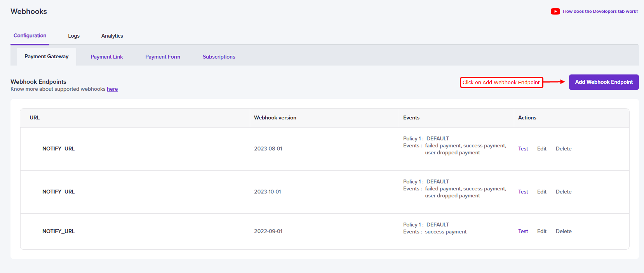644x273 pixels.
Task: Select the Subscriptions sub-tab
Action: [x=219, y=57]
